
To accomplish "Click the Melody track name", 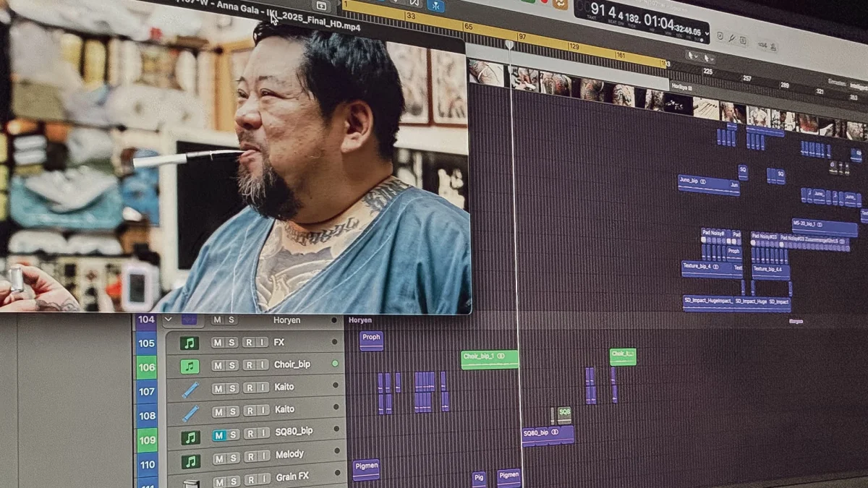I will [289, 455].
